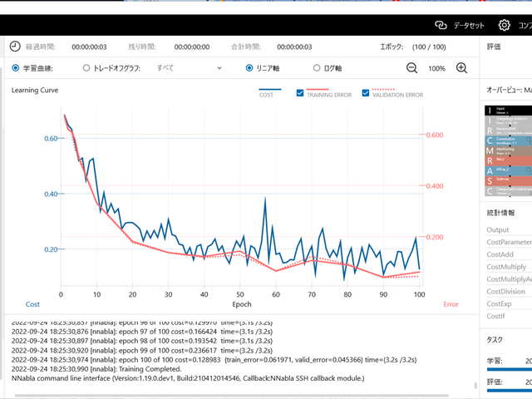
Task: Click the Learning Curve chart title
Action: pyautogui.click(x=35, y=91)
